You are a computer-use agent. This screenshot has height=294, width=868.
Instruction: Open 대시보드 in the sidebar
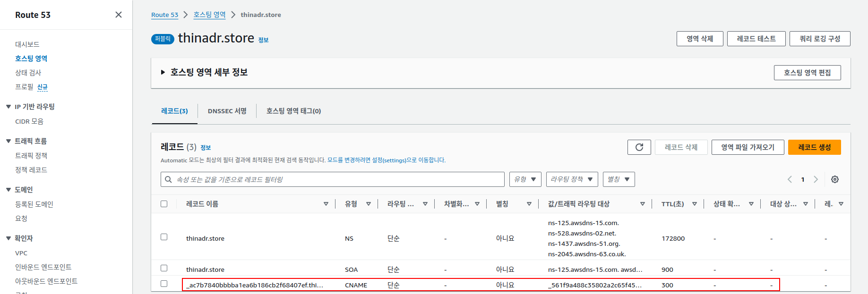pos(27,44)
